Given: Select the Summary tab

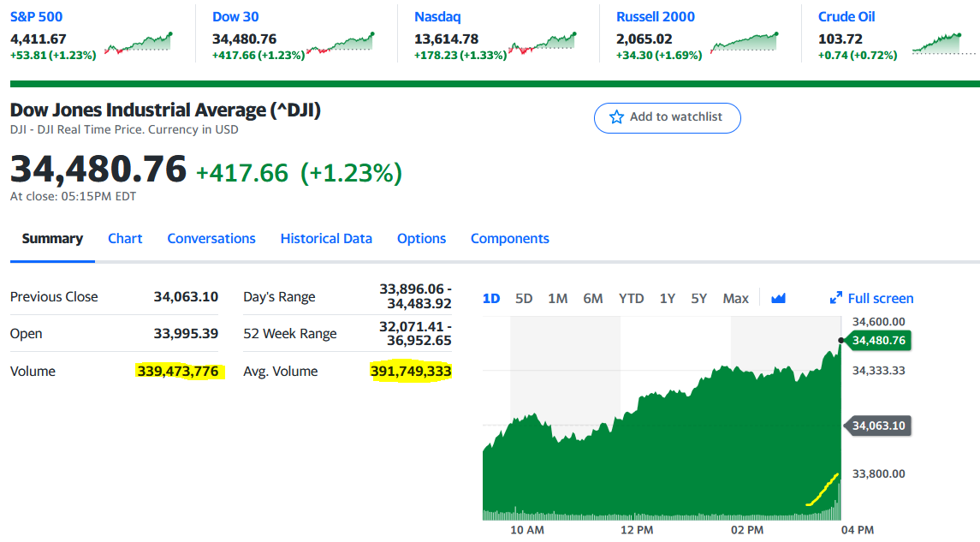Looking at the screenshot, I should (52, 239).
